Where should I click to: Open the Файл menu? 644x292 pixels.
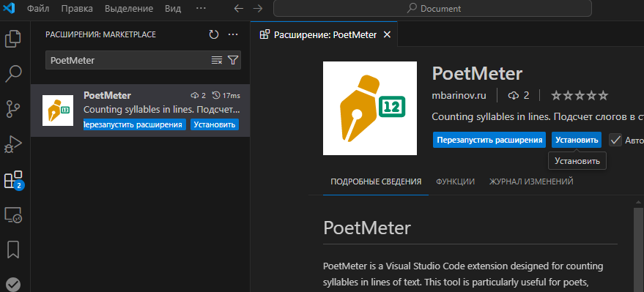(x=38, y=9)
